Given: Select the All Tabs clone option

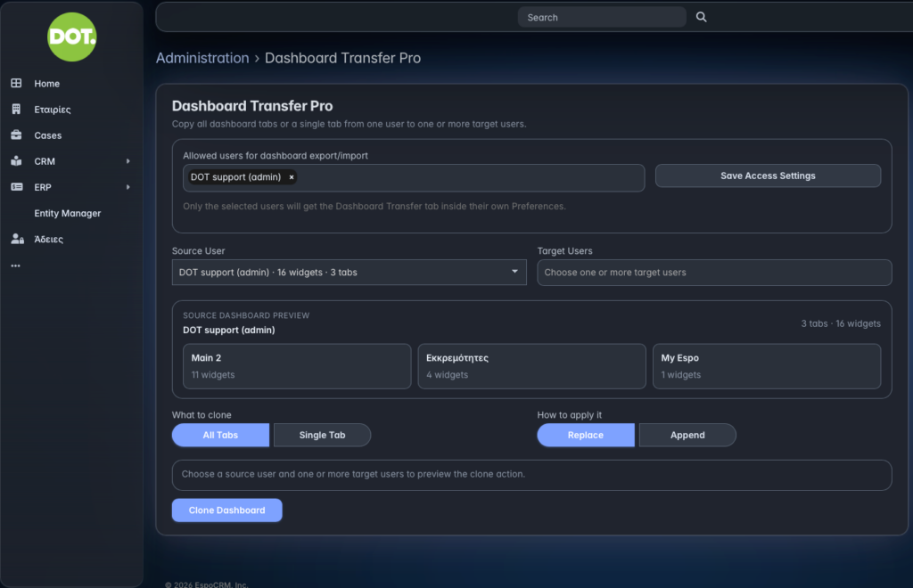Looking at the screenshot, I should coord(220,435).
